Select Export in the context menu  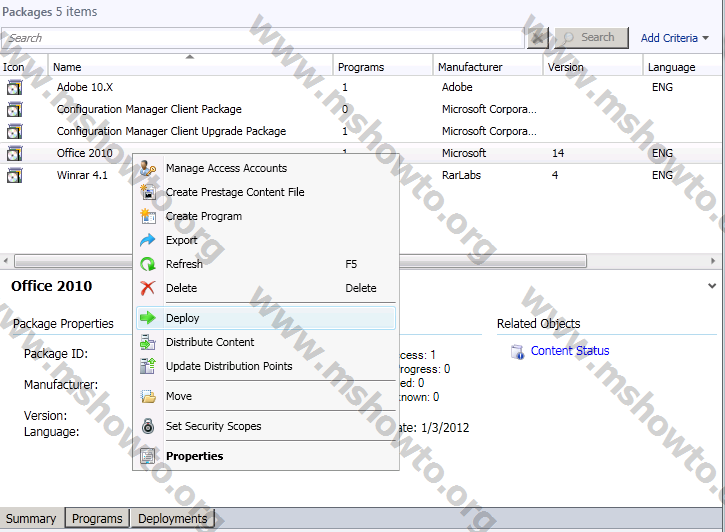pos(266,240)
